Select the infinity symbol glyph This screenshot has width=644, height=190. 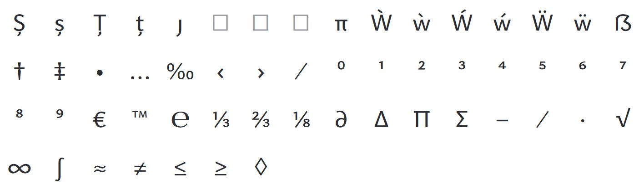coord(20,169)
